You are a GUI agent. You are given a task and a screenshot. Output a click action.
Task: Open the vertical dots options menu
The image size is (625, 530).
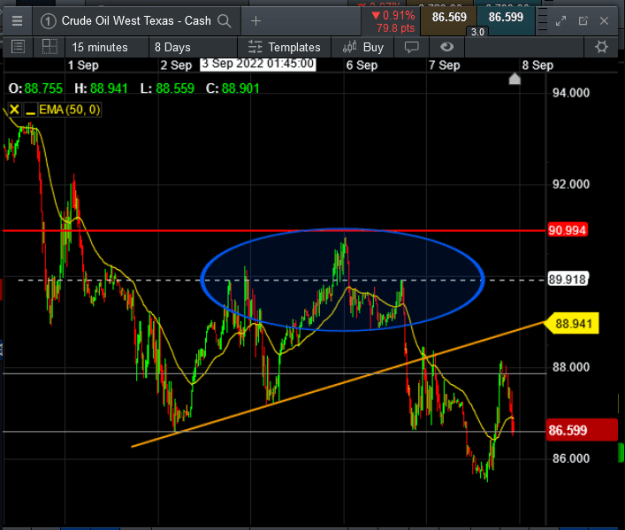point(542,21)
